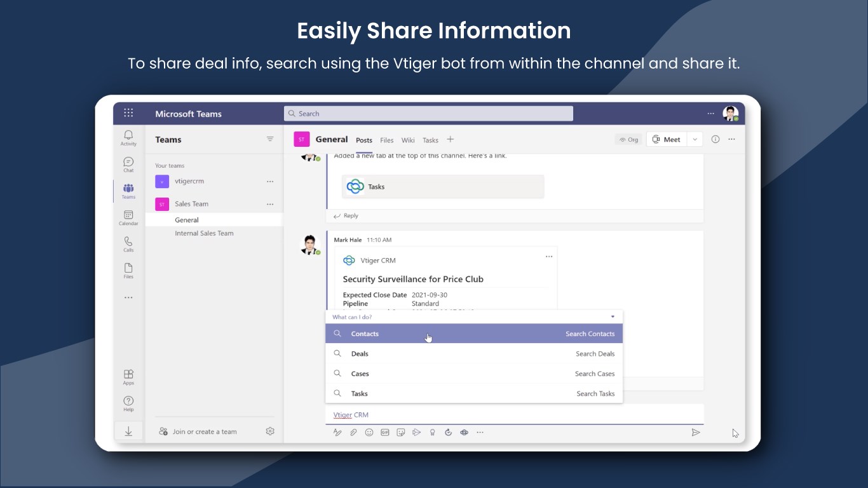
Task: Open the sticker picker
Action: pyautogui.click(x=401, y=432)
